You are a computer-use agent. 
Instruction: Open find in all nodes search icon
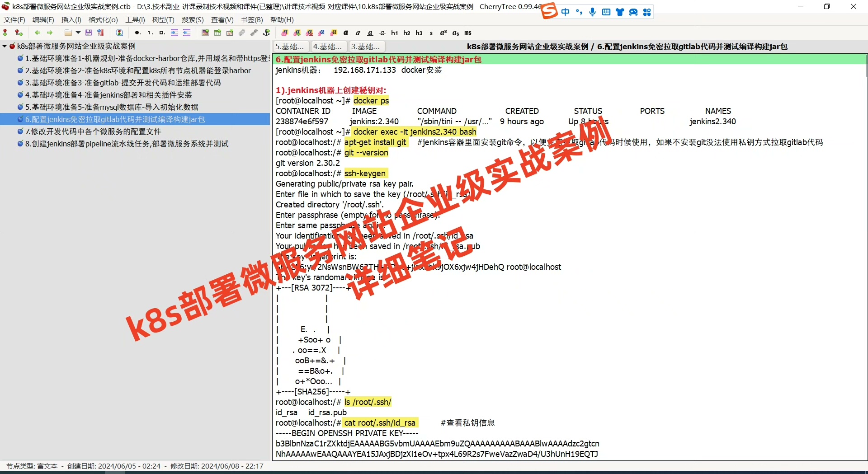pyautogui.click(x=119, y=33)
